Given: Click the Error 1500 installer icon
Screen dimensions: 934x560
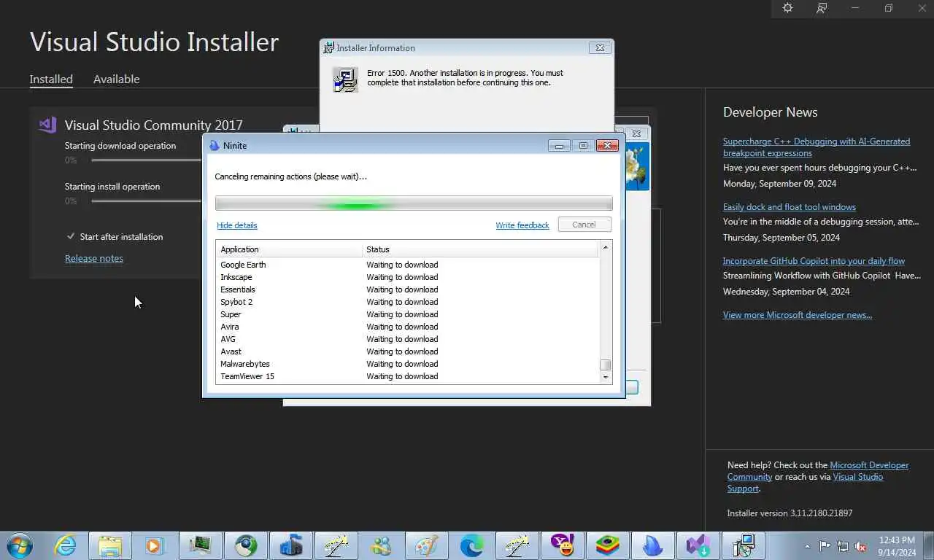Looking at the screenshot, I should 345,79.
